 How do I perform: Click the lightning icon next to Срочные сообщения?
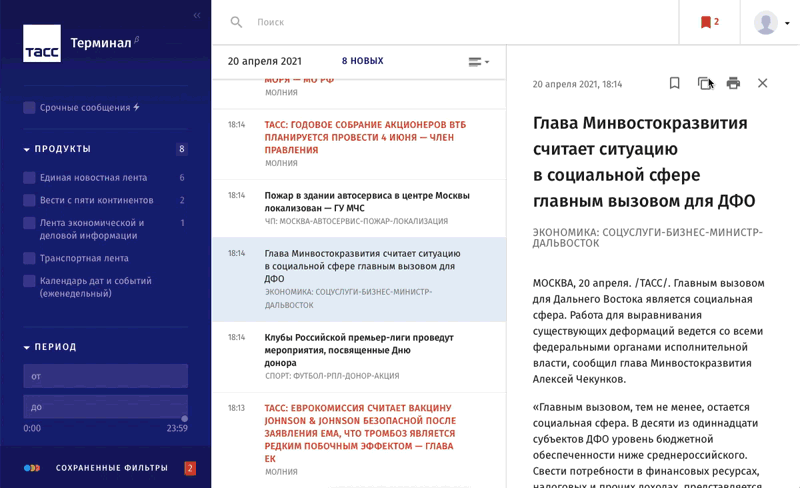click(x=136, y=107)
